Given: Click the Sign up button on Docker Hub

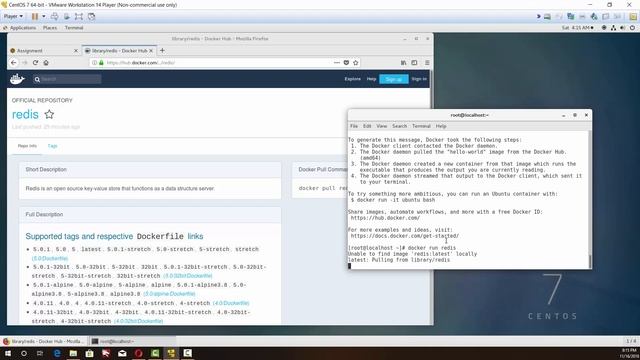Looking at the screenshot, I should (393, 79).
